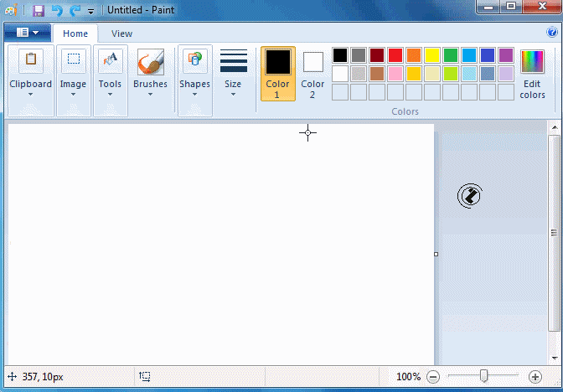
Task: Open Paint Help question mark icon
Action: (552, 33)
